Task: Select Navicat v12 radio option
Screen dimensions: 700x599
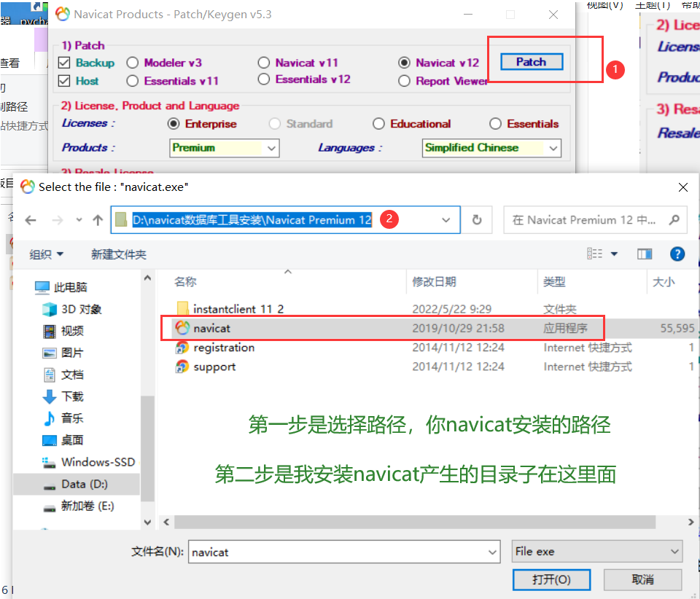Action: [404, 63]
